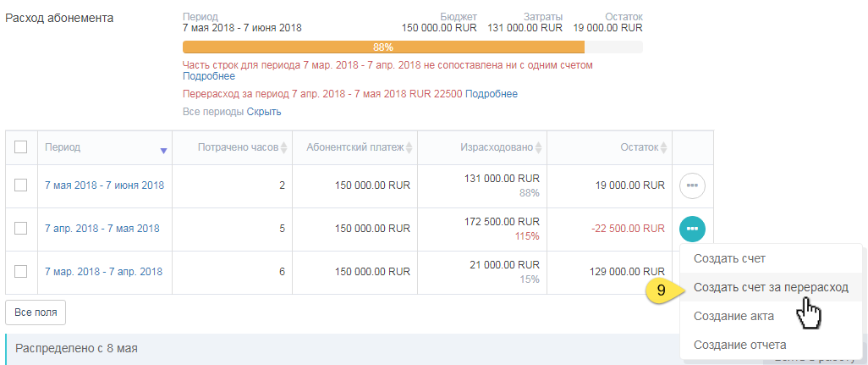This screenshot has width=868, height=365.
Task: Check the 7 мая 2018 - 7 июня 2018 row
Action: (x=21, y=185)
